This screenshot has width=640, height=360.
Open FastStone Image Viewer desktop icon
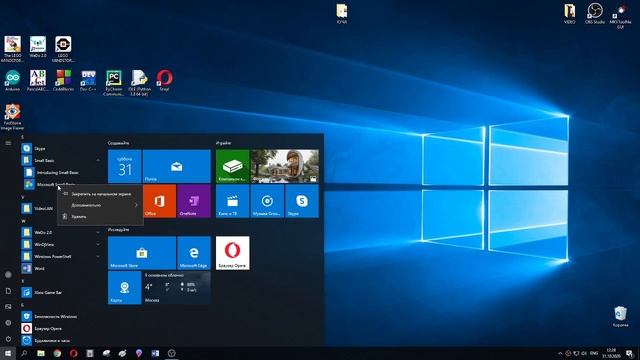[12, 117]
